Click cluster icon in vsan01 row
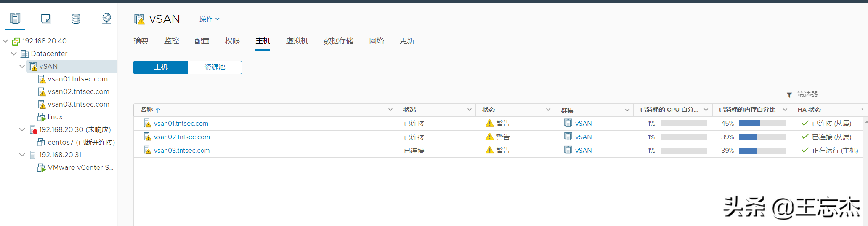Viewport: 868px width, 226px height. [568, 123]
